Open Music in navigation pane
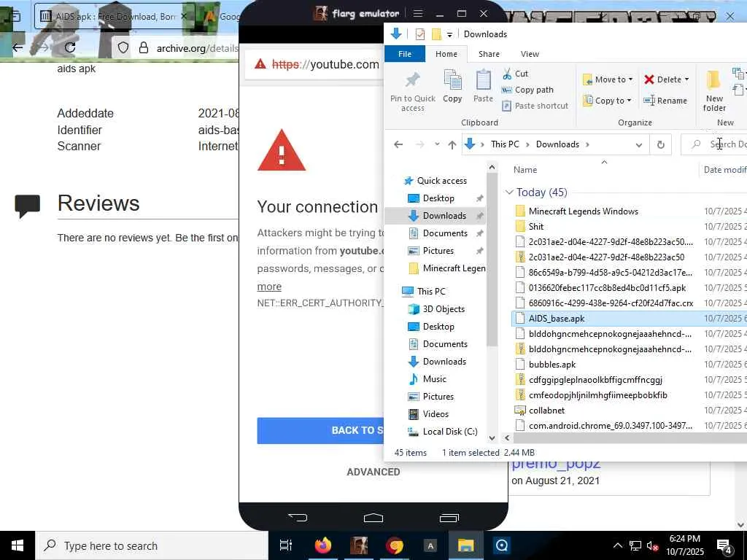The width and height of the screenshot is (747, 560). pos(434,379)
